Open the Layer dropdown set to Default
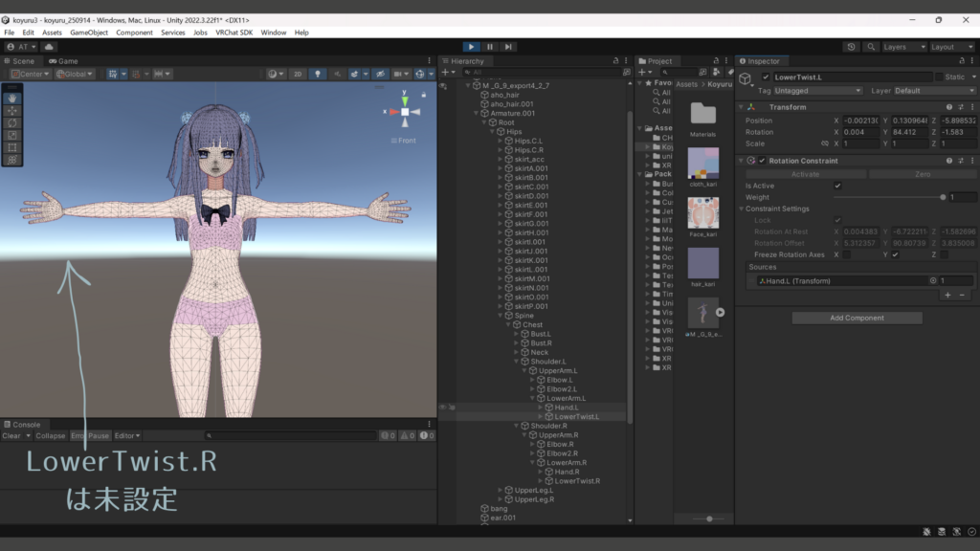980x551 pixels. [x=934, y=91]
